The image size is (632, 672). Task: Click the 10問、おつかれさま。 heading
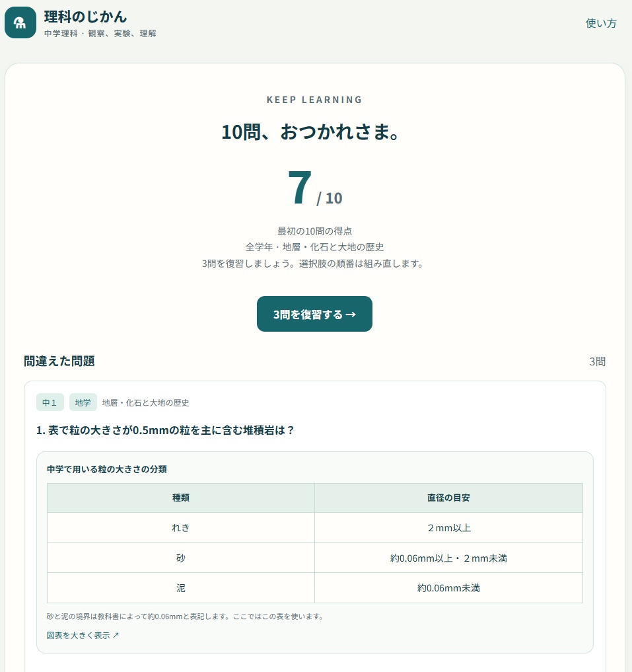[x=311, y=131]
